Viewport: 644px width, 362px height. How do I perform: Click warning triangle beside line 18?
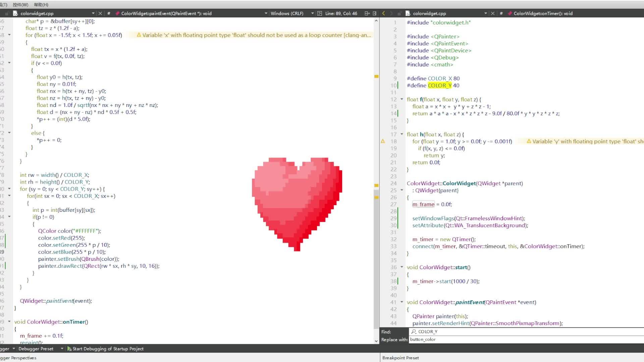coord(383,141)
